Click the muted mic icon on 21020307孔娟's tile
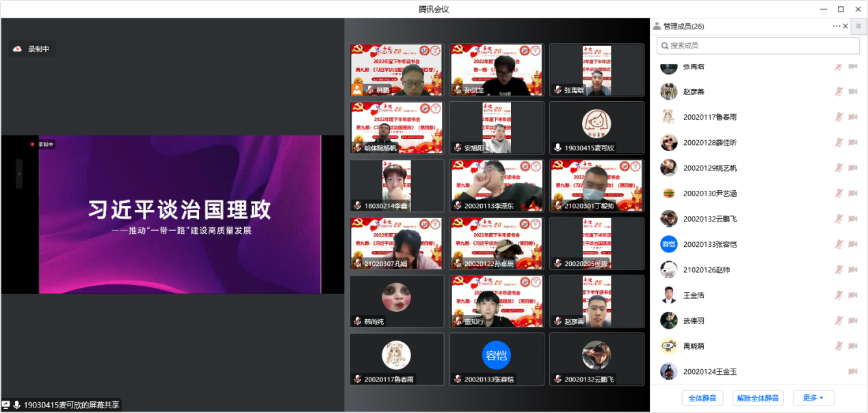Image resolution: width=868 pixels, height=413 pixels. point(358,263)
